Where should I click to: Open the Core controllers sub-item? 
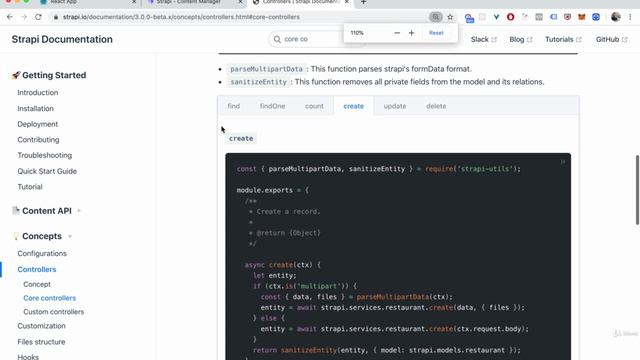coord(49,298)
